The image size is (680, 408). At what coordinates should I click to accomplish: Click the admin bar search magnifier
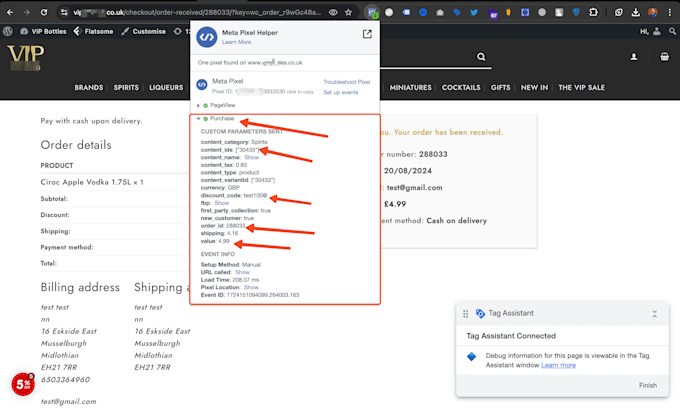(x=672, y=31)
